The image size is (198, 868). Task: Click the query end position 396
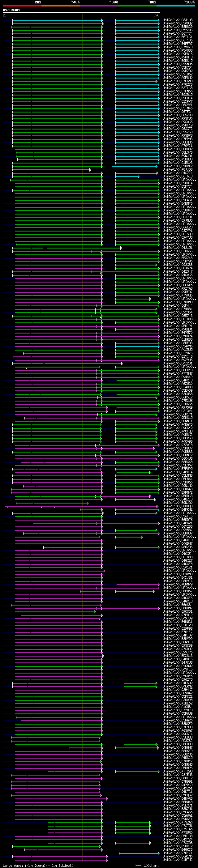156,15
